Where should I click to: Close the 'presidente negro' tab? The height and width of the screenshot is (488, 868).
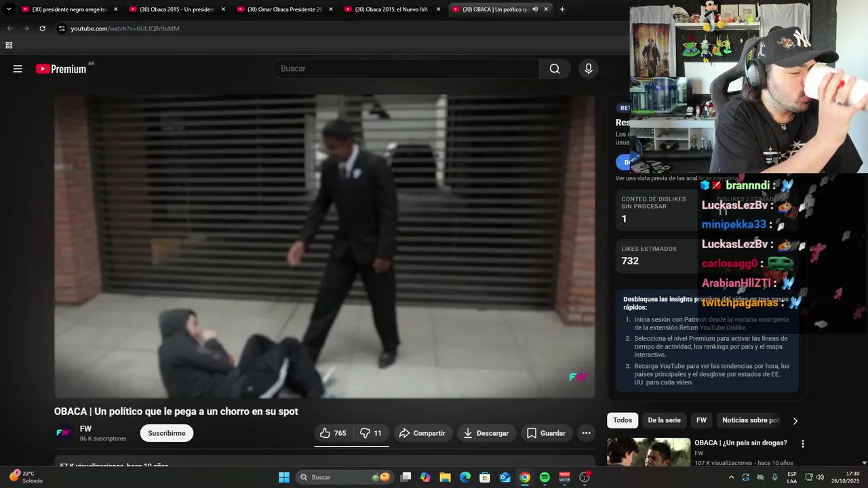click(x=115, y=9)
